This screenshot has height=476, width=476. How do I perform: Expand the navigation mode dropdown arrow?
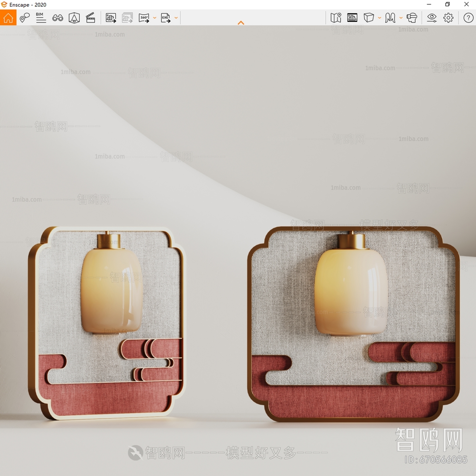click(401, 18)
